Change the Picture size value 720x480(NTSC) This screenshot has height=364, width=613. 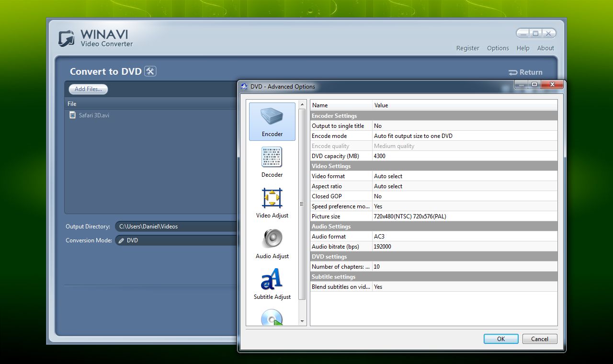coord(465,216)
